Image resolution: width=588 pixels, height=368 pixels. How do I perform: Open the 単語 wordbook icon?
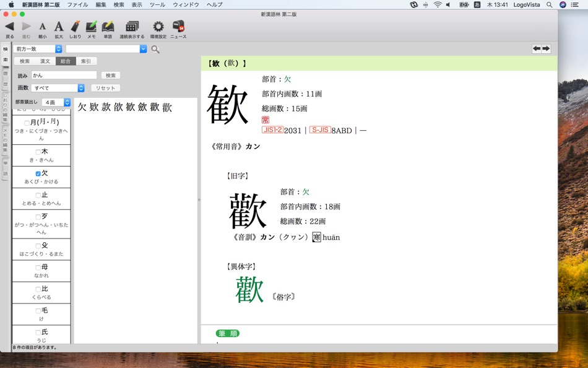coord(108,26)
